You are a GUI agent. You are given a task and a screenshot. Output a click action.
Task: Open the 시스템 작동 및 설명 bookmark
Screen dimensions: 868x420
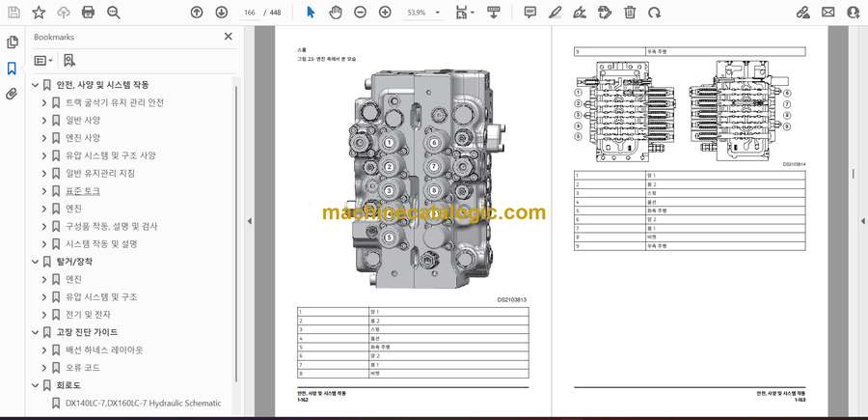tap(101, 244)
